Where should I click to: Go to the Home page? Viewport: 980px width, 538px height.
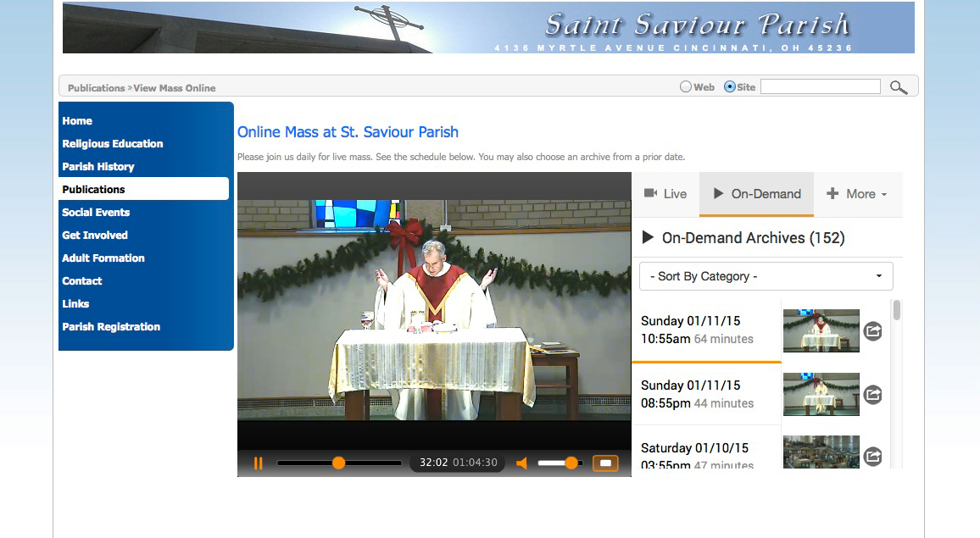tap(77, 121)
